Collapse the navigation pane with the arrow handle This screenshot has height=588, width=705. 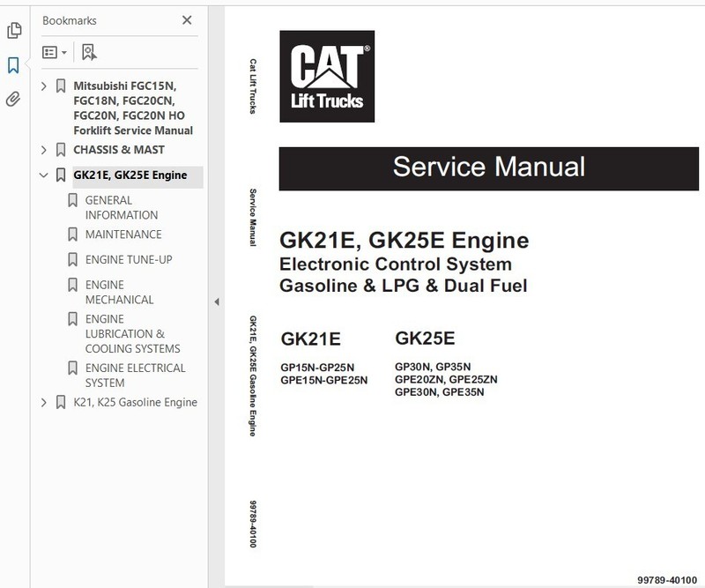(217, 301)
